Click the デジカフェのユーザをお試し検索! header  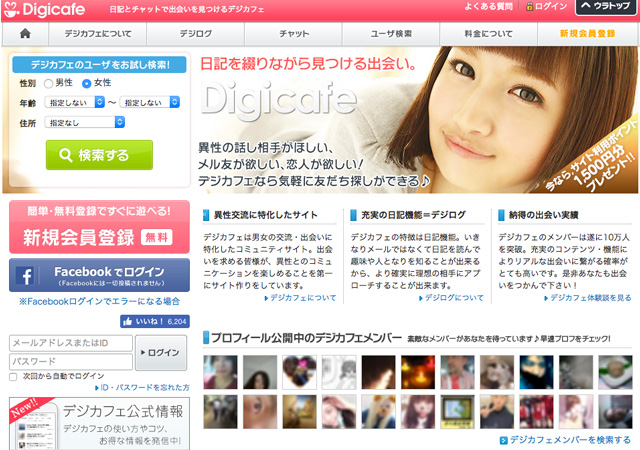click(x=99, y=65)
